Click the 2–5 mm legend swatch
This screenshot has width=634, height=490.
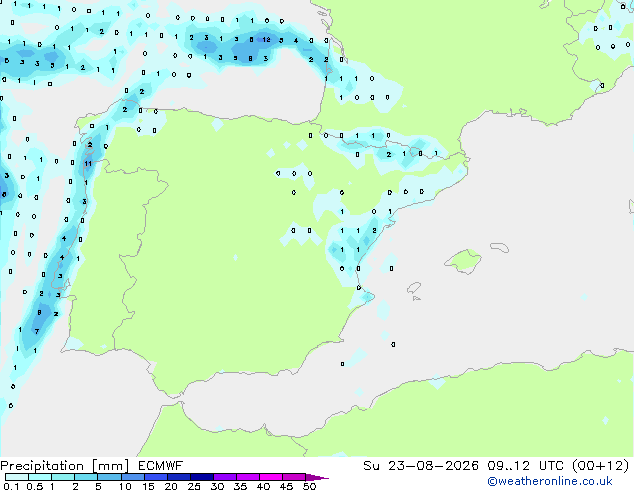coord(86,477)
